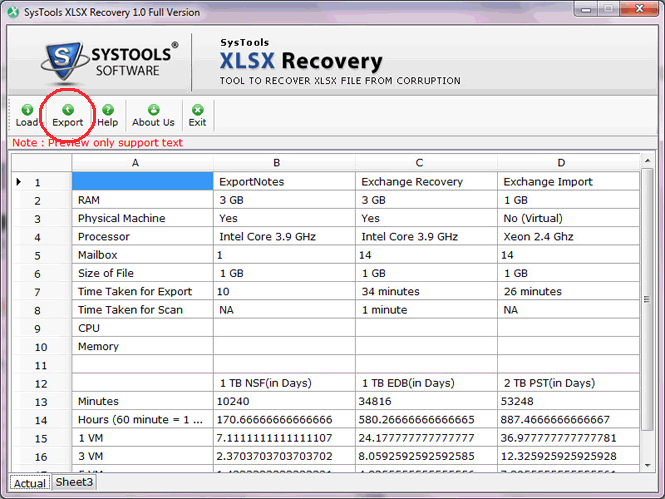Select the Physical Machine cell
This screenshot has width=665, height=499.
click(142, 218)
